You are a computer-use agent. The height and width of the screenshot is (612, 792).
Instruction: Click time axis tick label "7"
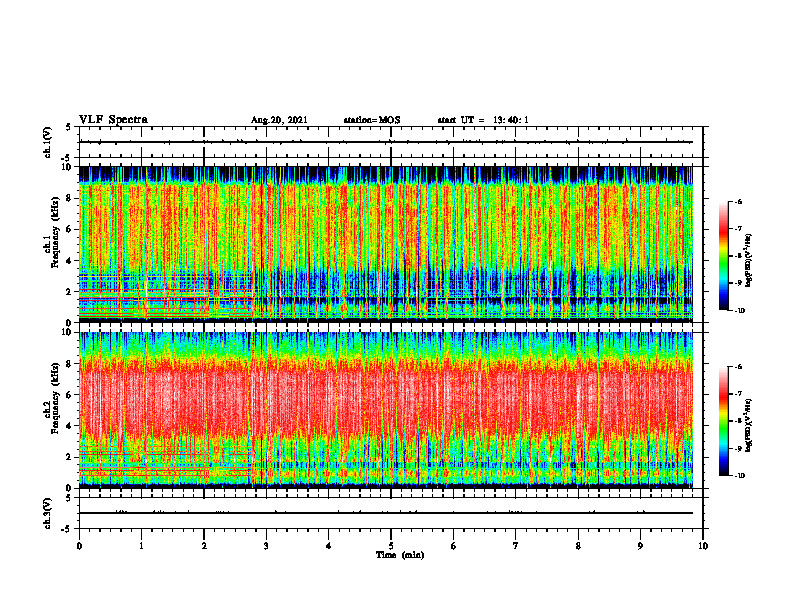(x=516, y=546)
